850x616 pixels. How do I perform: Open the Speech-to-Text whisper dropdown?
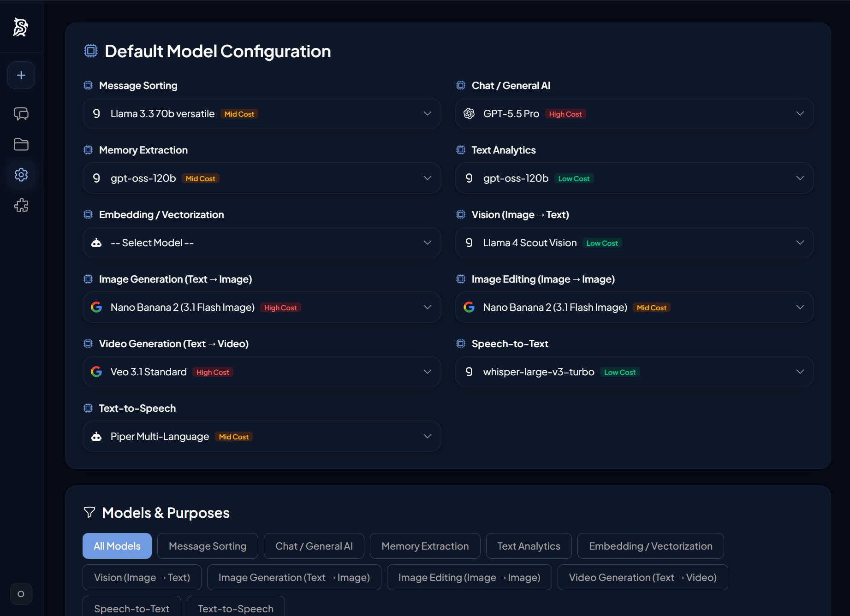pyautogui.click(x=635, y=372)
